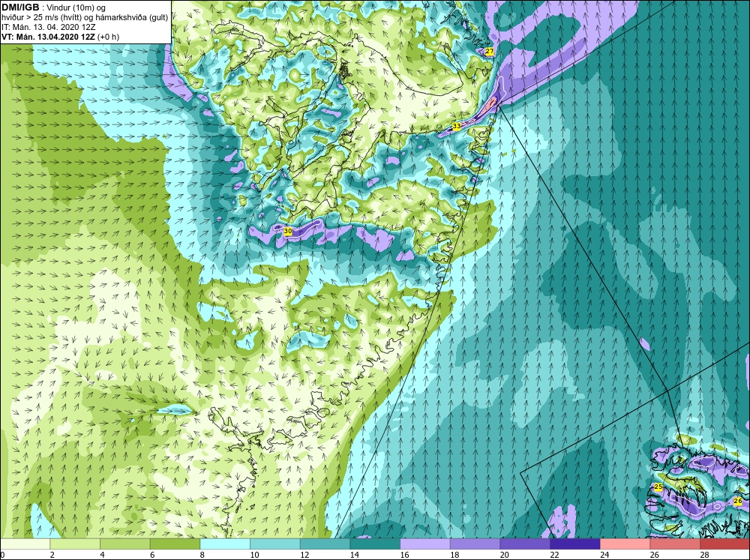Select the 20–22 m/s violet legend swatch
Screen dimensions: 750x560
click(525, 544)
